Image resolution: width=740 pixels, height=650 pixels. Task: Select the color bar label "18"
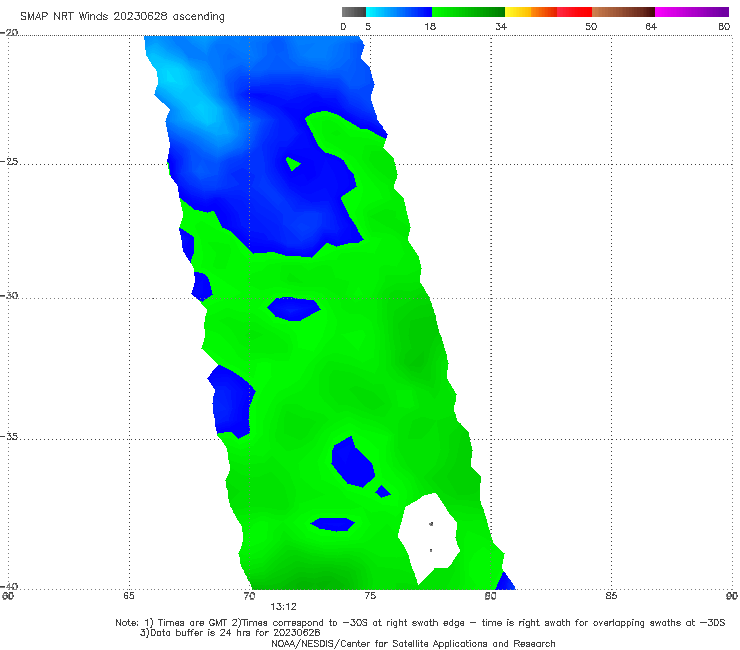[430, 26]
